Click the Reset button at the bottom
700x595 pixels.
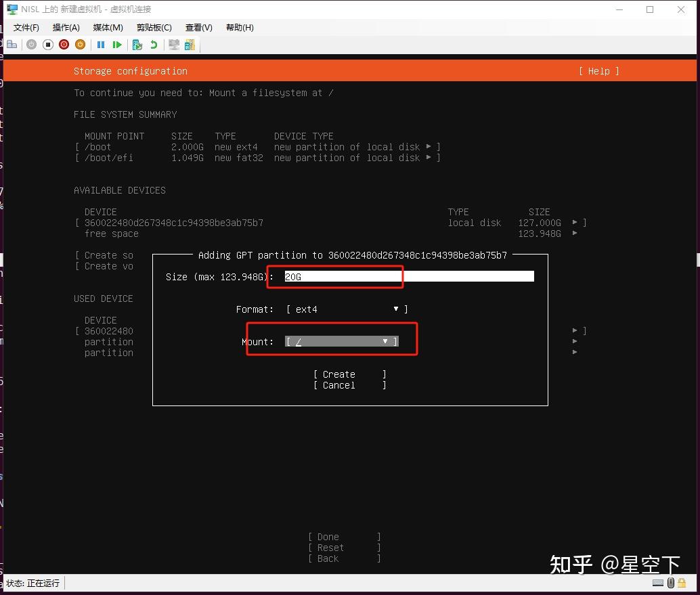pyautogui.click(x=344, y=548)
